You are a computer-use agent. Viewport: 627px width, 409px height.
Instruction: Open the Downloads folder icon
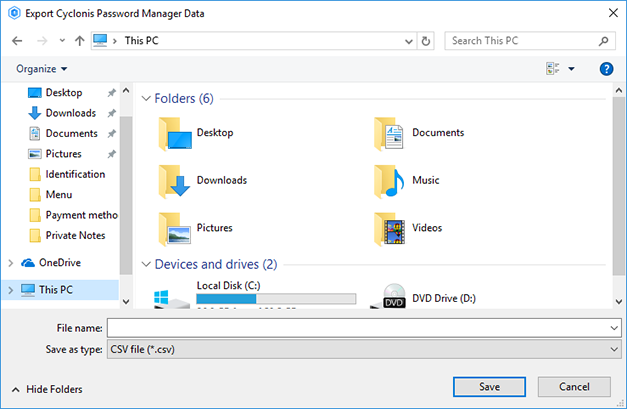point(174,180)
